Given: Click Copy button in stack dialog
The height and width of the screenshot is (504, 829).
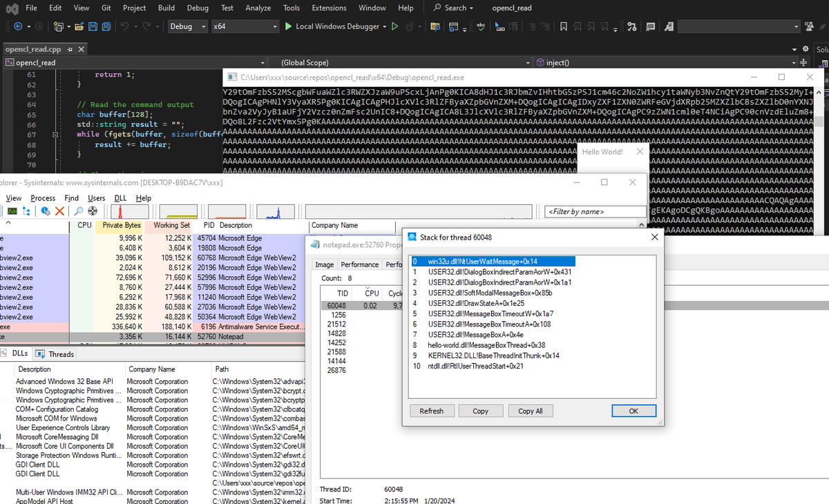Looking at the screenshot, I should [480, 411].
